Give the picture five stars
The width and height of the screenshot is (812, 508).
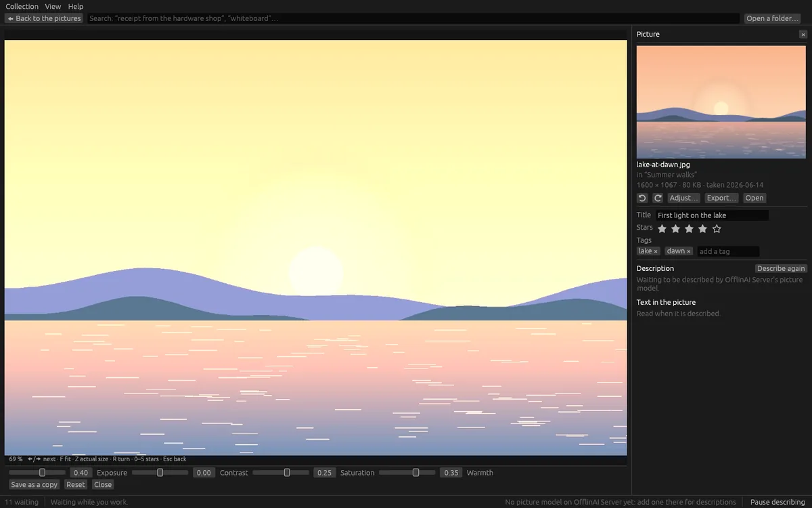pos(717,229)
